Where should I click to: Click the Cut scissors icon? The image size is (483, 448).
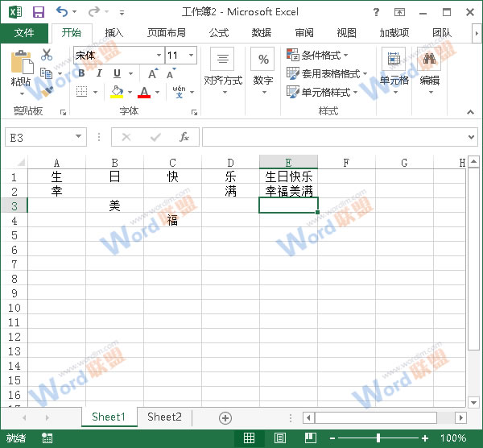point(47,55)
